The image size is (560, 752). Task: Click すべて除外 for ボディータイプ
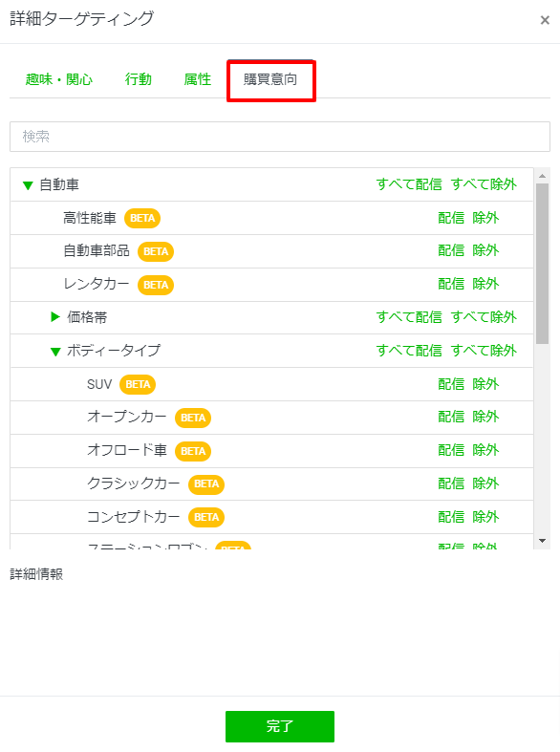484,351
